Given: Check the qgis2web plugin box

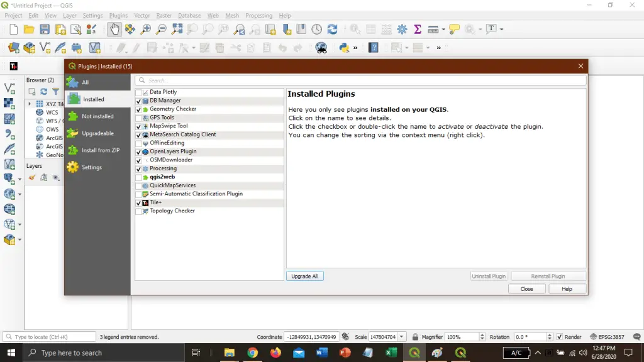Looking at the screenshot, I should [139, 177].
